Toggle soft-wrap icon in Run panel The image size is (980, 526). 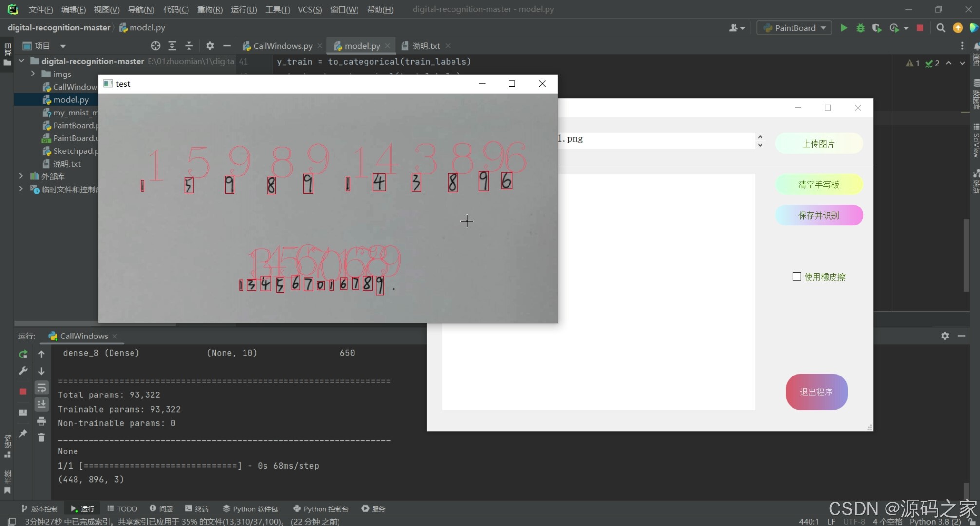coord(41,388)
